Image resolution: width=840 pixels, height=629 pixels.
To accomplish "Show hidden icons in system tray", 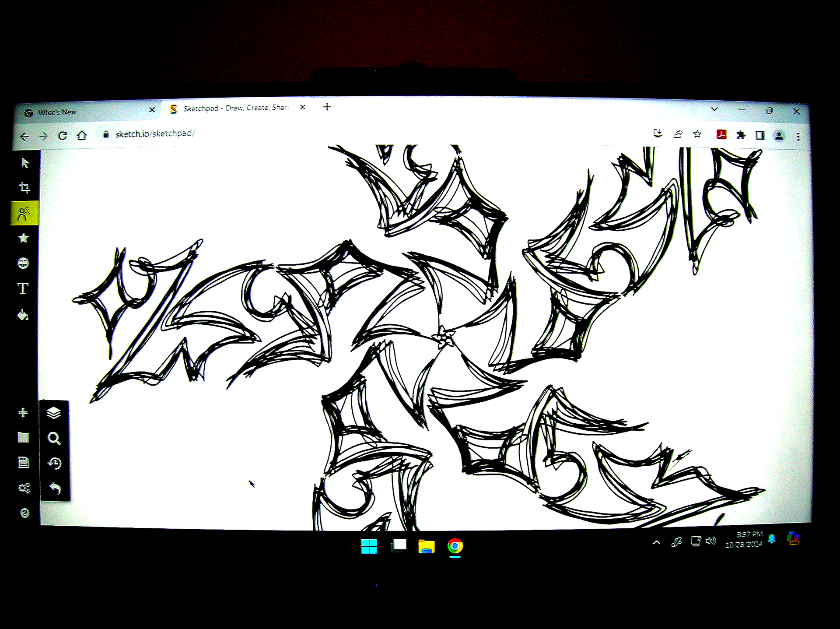I will [656, 542].
